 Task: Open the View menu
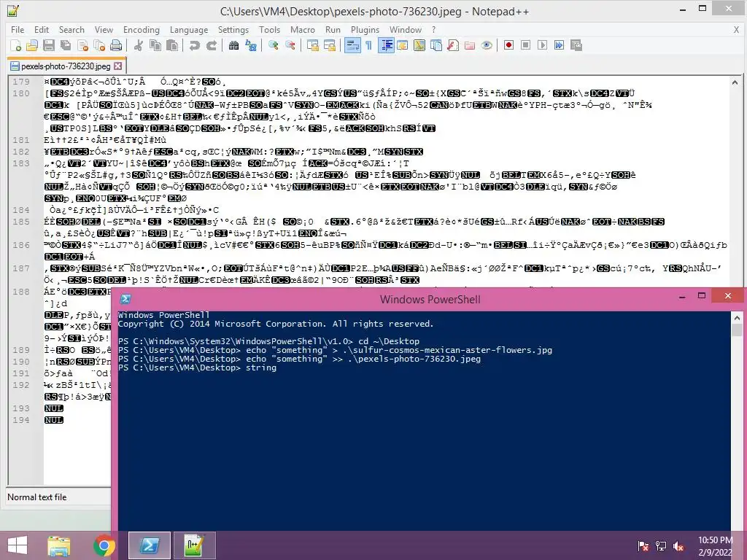pos(104,29)
